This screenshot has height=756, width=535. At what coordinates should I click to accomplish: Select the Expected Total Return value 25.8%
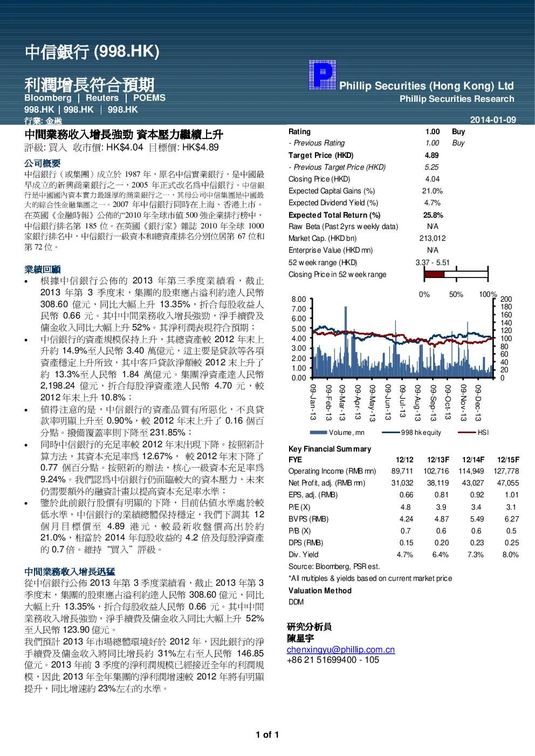pos(433,215)
